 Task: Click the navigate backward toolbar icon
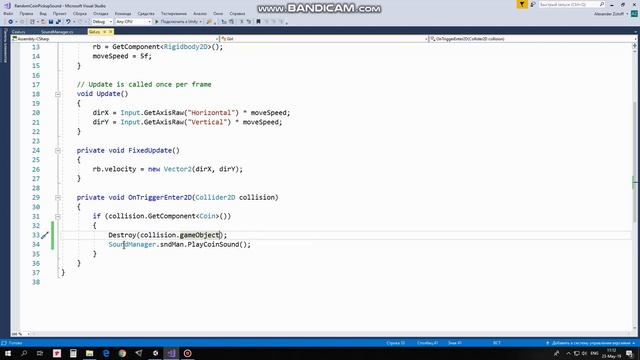(10, 22)
